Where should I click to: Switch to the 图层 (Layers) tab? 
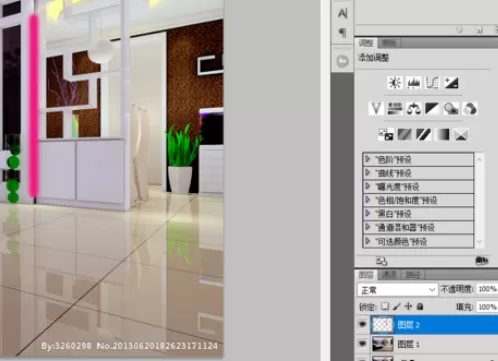click(x=366, y=275)
